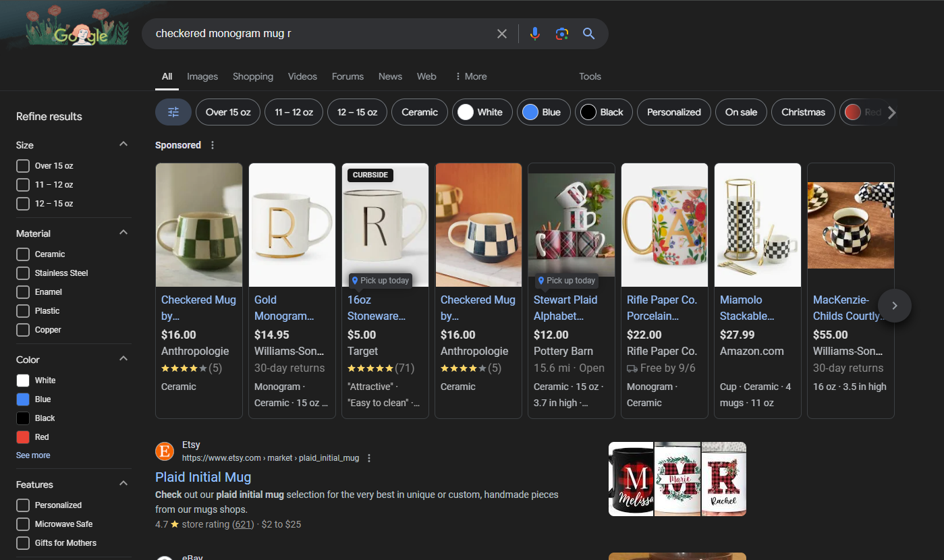Apply the Blue color filter chip
The width and height of the screenshot is (944, 560).
point(544,112)
